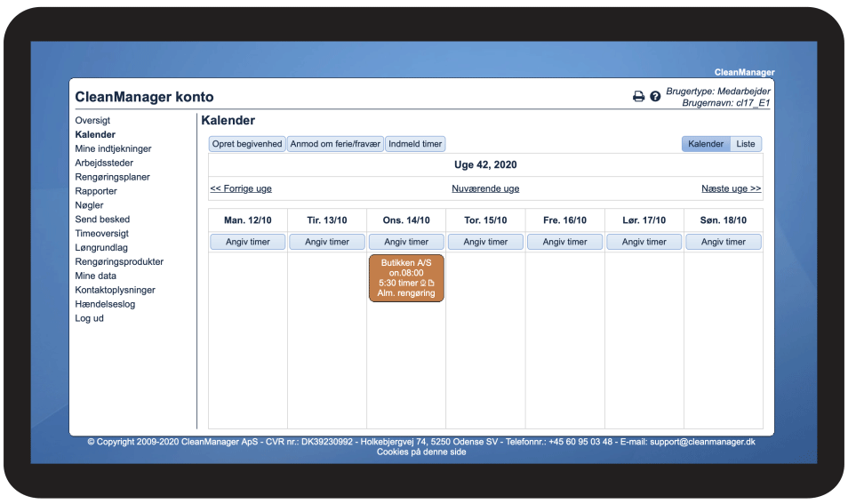The width and height of the screenshot is (848, 504).
Task: Click Angiv timer for Ons. 14/10
Action: [x=406, y=242]
